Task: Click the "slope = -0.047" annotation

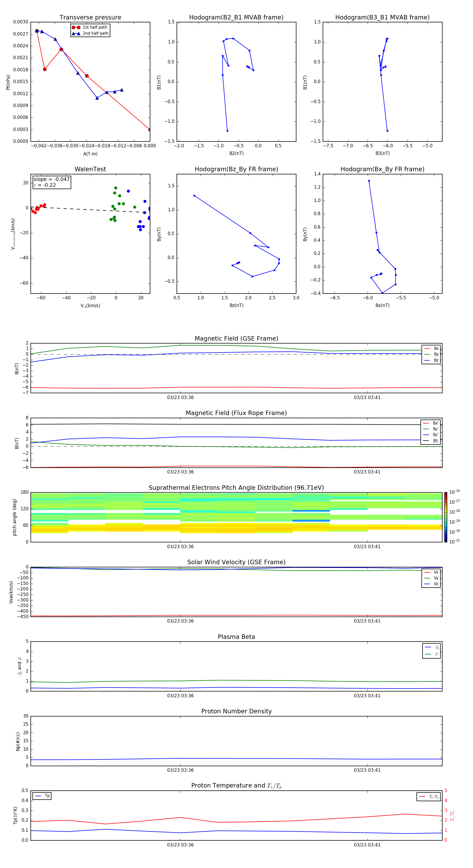Action: tap(52, 179)
